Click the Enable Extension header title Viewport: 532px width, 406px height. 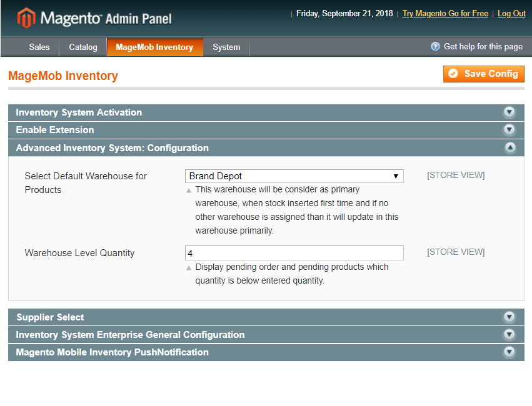55,130
